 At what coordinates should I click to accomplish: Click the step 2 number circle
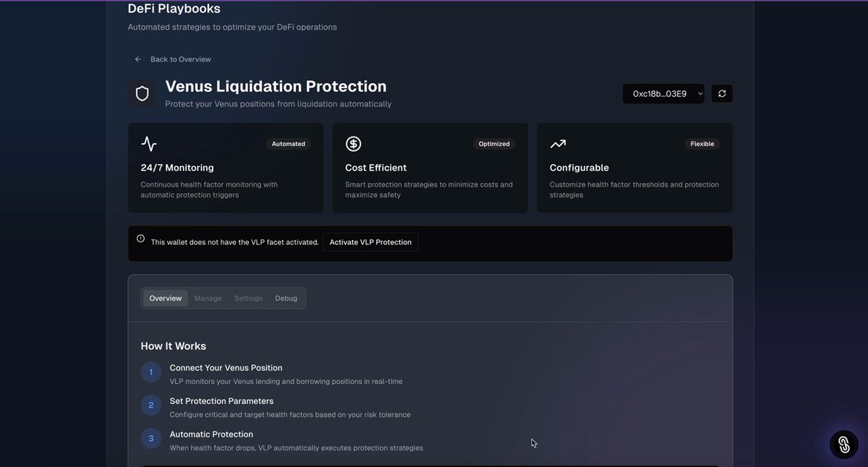coord(151,406)
